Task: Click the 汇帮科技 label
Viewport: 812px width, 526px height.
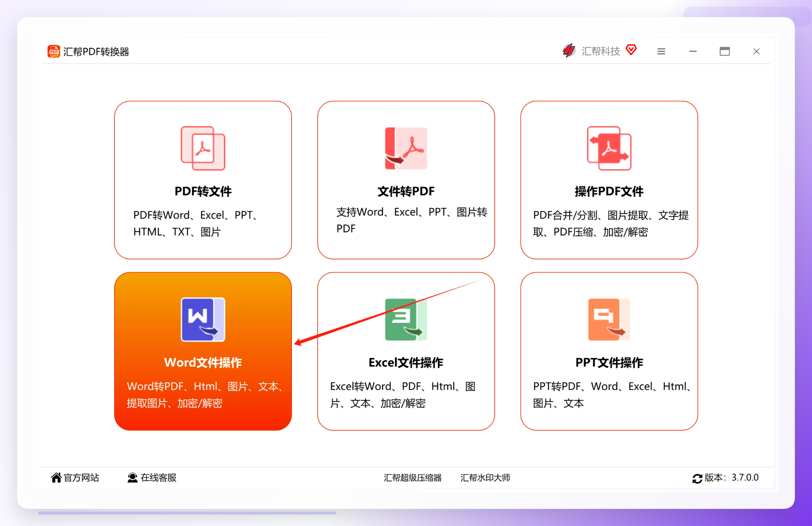Action: point(601,51)
